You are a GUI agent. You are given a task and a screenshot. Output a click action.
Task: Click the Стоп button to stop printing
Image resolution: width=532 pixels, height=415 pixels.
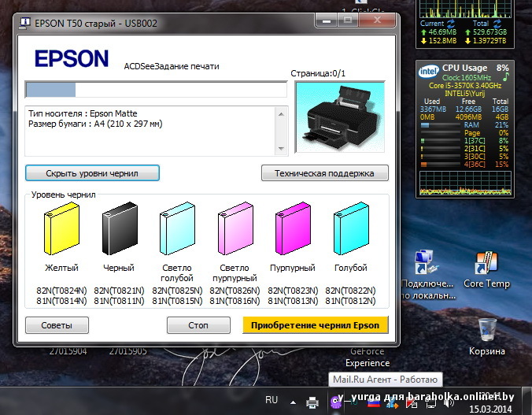point(198,325)
